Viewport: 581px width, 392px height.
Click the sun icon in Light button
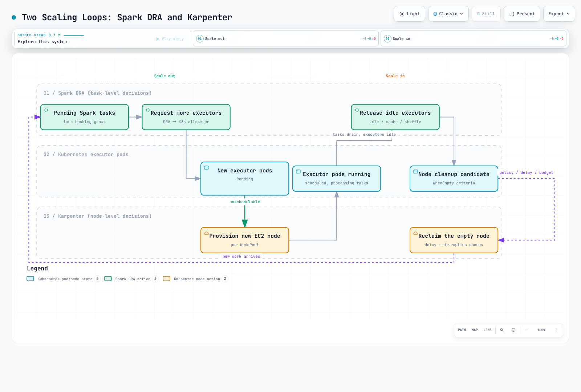click(402, 14)
